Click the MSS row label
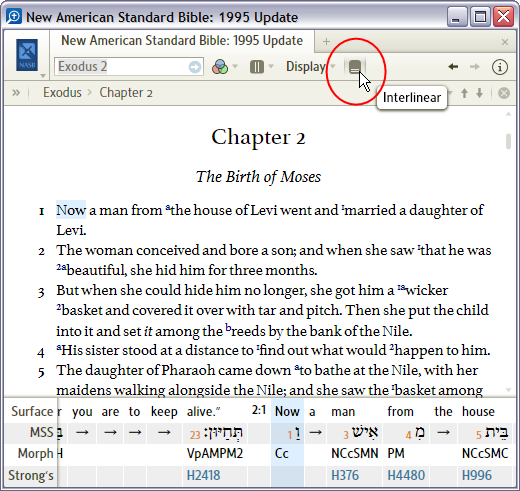Image resolution: width=520 pixels, height=491 pixels. tap(41, 432)
